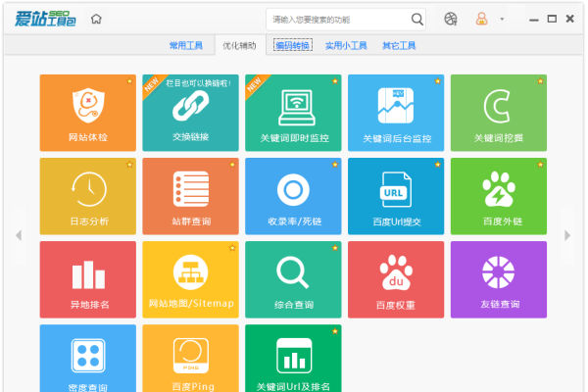Open the 百度Ping tile

190,359
